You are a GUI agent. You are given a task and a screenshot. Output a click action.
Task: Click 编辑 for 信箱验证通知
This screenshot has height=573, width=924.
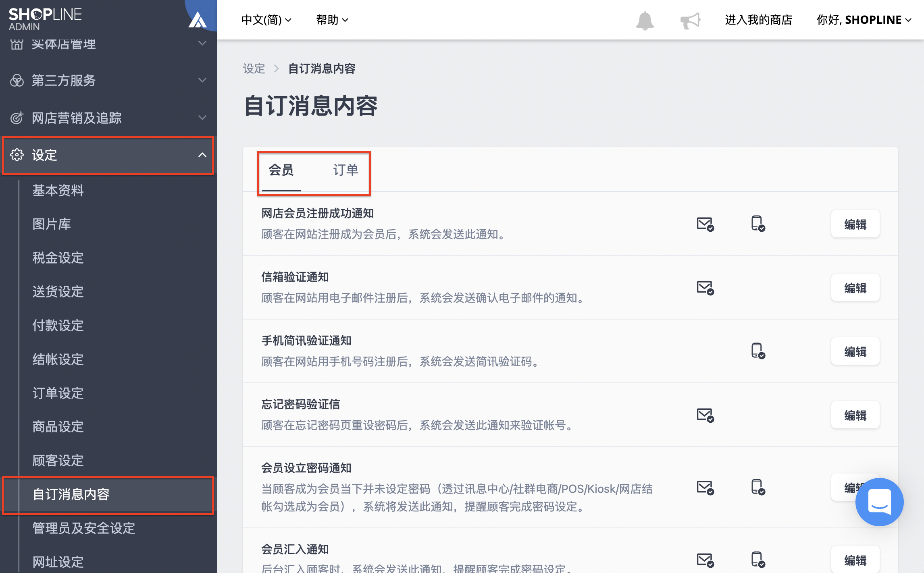[855, 288]
